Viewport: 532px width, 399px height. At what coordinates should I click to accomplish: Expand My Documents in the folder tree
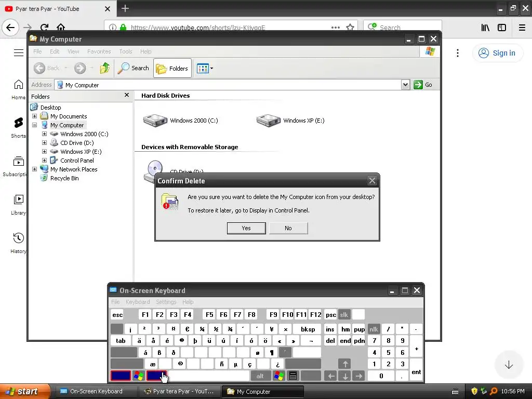click(x=34, y=116)
